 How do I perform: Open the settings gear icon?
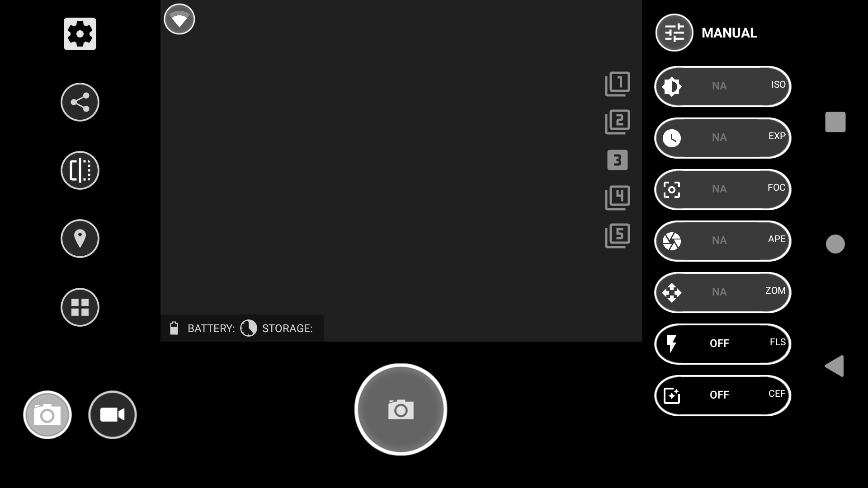(80, 34)
